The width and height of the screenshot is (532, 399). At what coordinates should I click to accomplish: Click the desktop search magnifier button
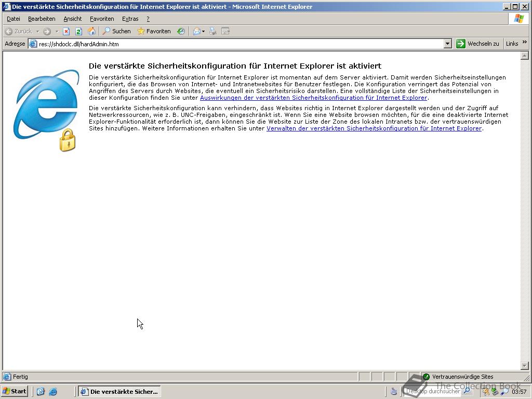pos(467,392)
